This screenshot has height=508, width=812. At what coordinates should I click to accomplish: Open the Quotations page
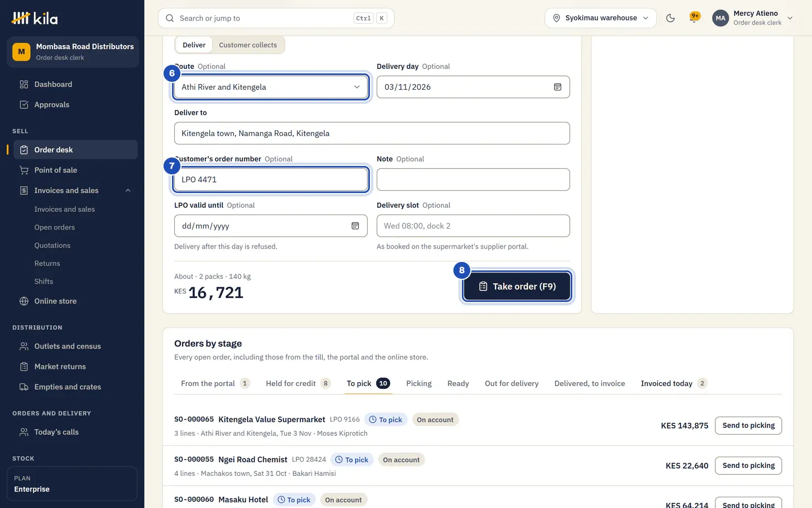52,246
